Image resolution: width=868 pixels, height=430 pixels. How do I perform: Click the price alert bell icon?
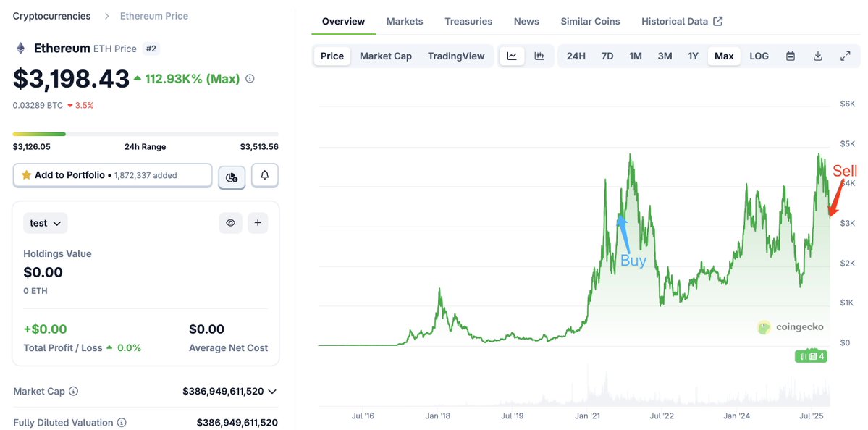click(x=265, y=175)
